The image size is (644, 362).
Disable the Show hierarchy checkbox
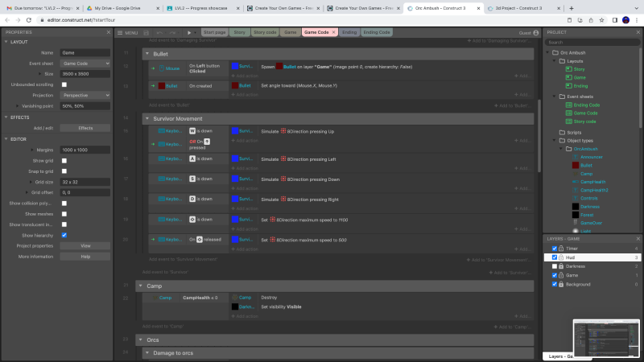(x=64, y=235)
